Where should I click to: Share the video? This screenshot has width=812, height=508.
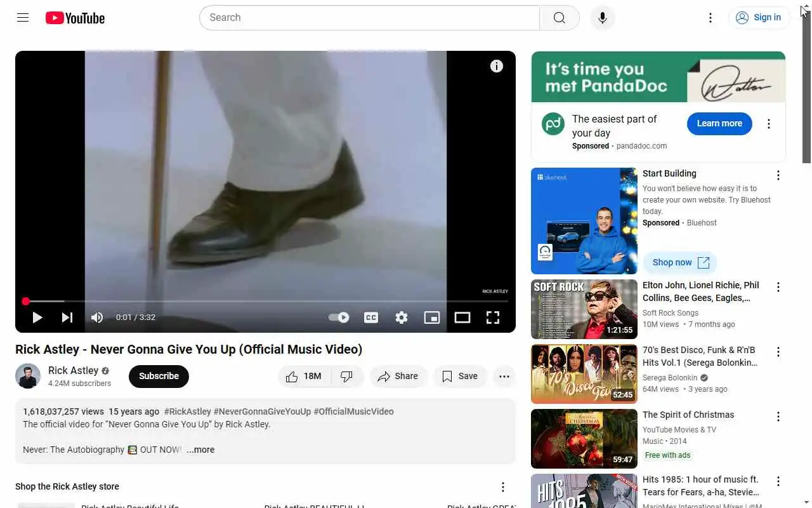coord(398,377)
